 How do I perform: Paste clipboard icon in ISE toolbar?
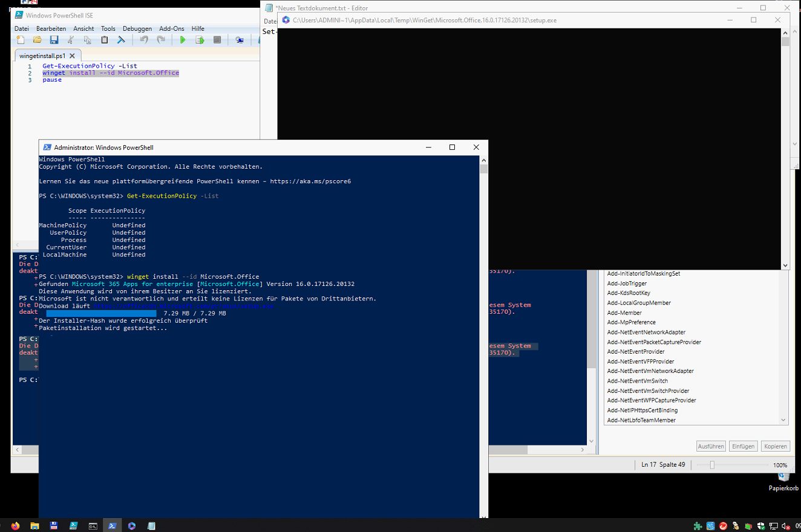click(105, 40)
